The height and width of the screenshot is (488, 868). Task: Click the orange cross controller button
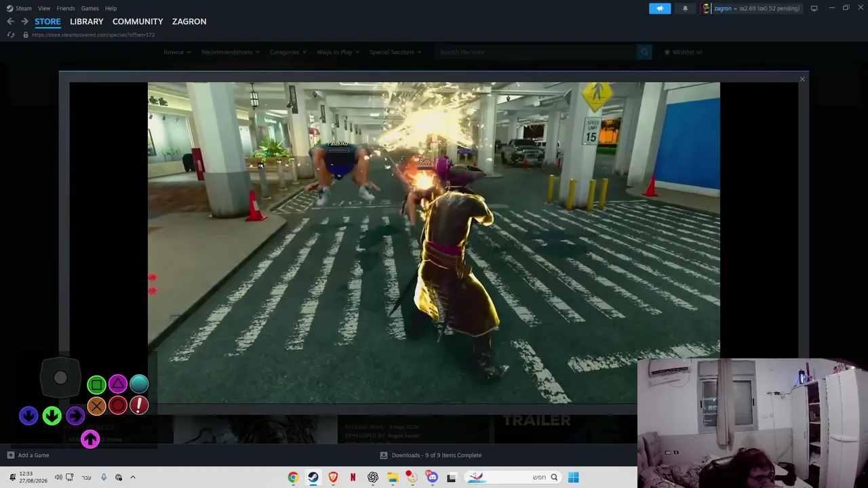point(96,406)
